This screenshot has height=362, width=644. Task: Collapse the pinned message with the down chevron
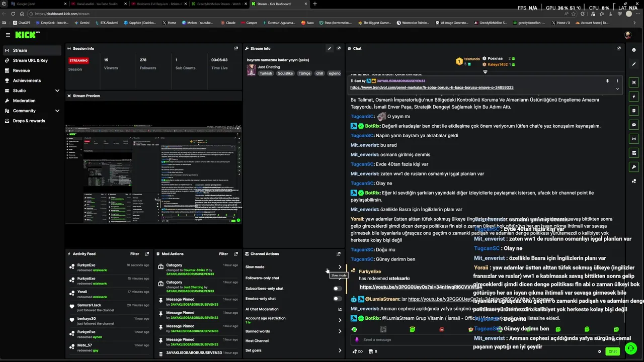coord(617,89)
